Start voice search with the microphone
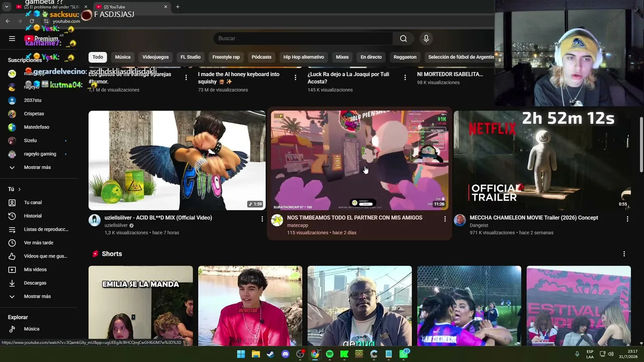The image size is (644, 362). [426, 39]
